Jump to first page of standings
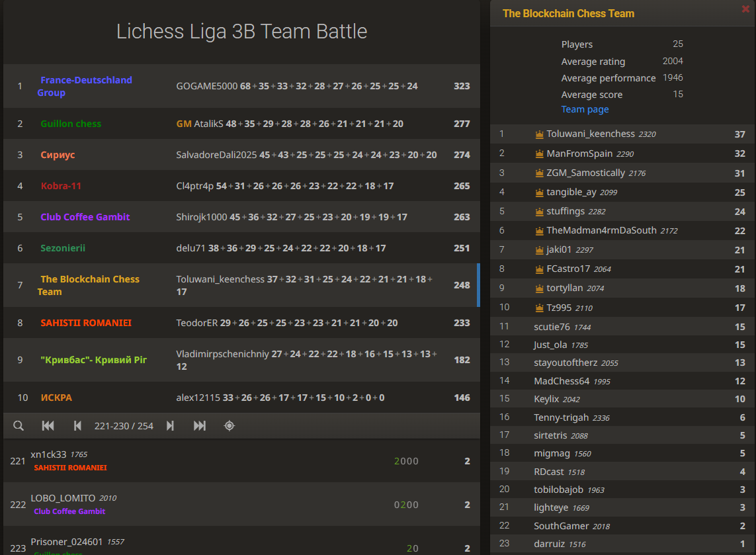 [x=48, y=426]
